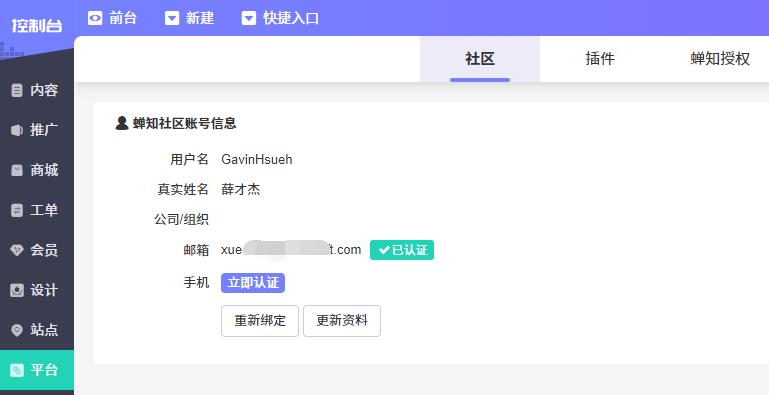This screenshot has width=769, height=395.
Task: Click the 手机 field label
Action: (196, 283)
